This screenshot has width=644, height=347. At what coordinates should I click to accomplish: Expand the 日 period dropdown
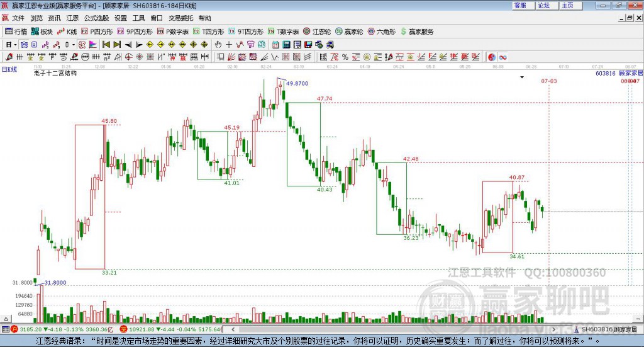pos(15,45)
